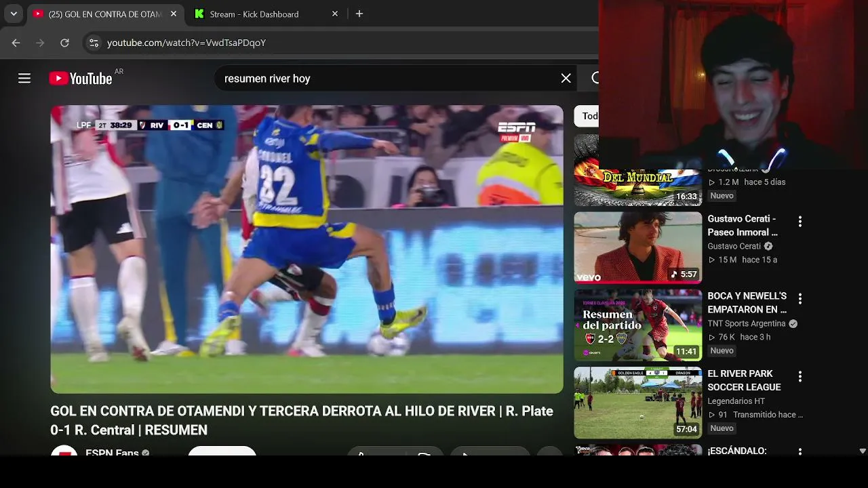Click the video title 'GOL EN CONTRA DE OTAMENDI'
This screenshot has height=488, width=868.
click(x=302, y=420)
